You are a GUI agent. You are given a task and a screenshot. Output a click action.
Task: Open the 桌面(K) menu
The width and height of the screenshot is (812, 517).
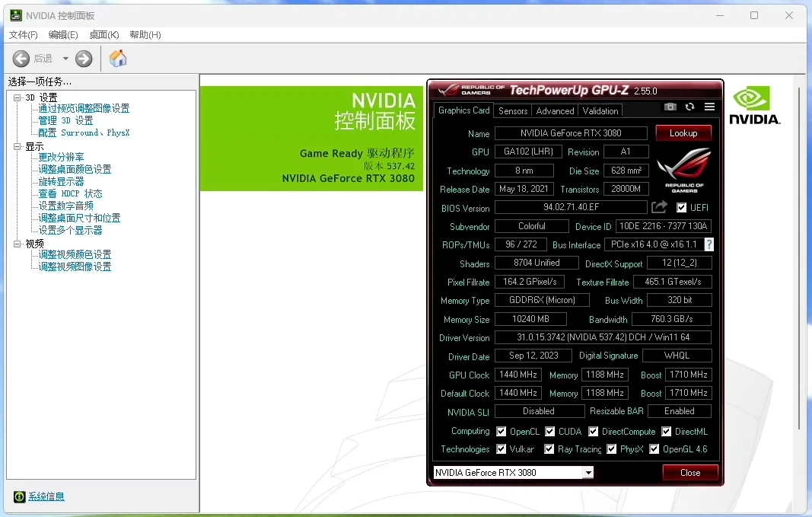pyautogui.click(x=104, y=35)
